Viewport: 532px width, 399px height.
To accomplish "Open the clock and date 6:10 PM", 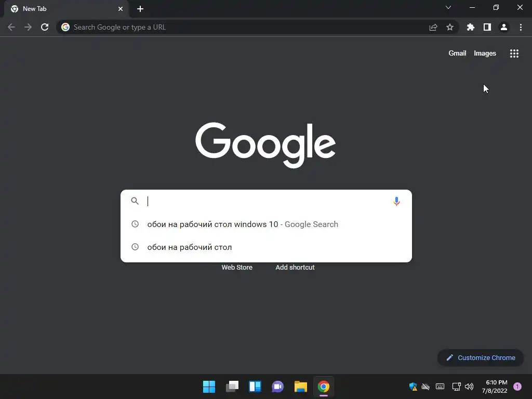I will tap(495, 387).
